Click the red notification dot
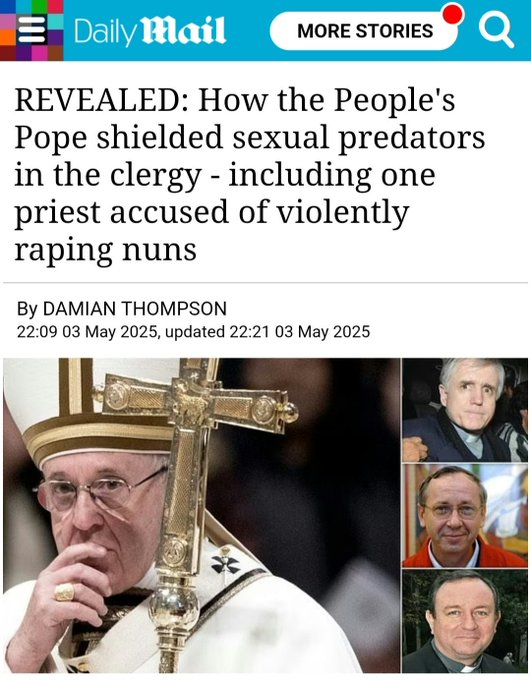This screenshot has width=531, height=680. [453, 13]
